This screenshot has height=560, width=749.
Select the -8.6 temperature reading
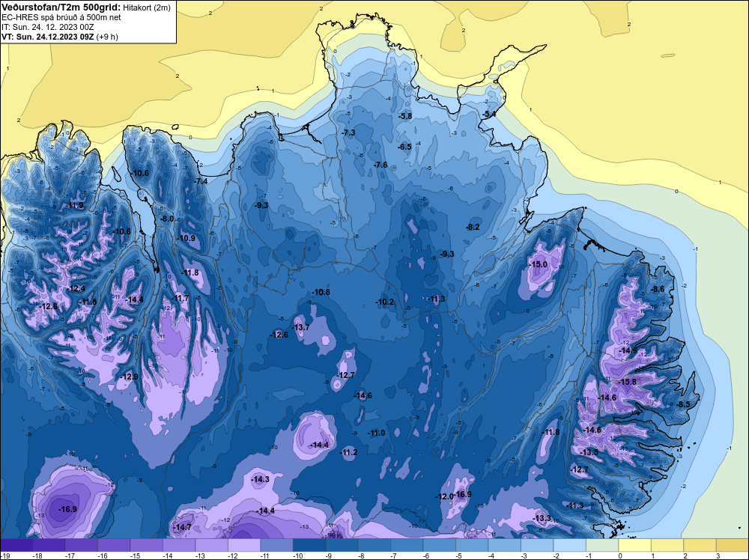pyautogui.click(x=658, y=289)
